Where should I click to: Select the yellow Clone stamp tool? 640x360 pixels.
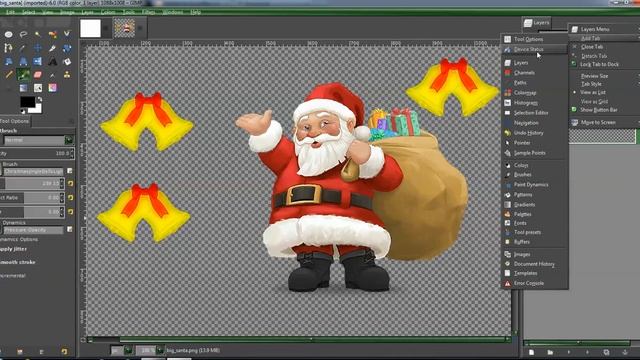pyautogui.click(x=67, y=75)
